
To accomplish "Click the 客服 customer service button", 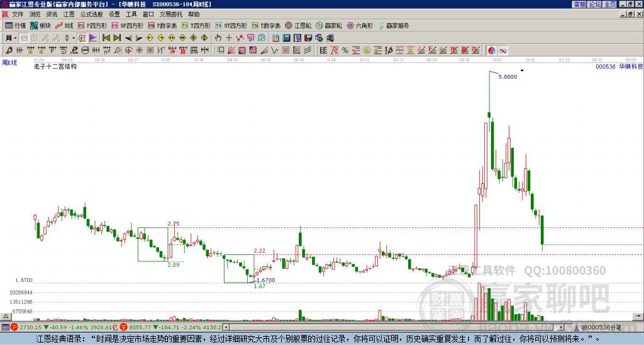I will click(x=579, y=4).
